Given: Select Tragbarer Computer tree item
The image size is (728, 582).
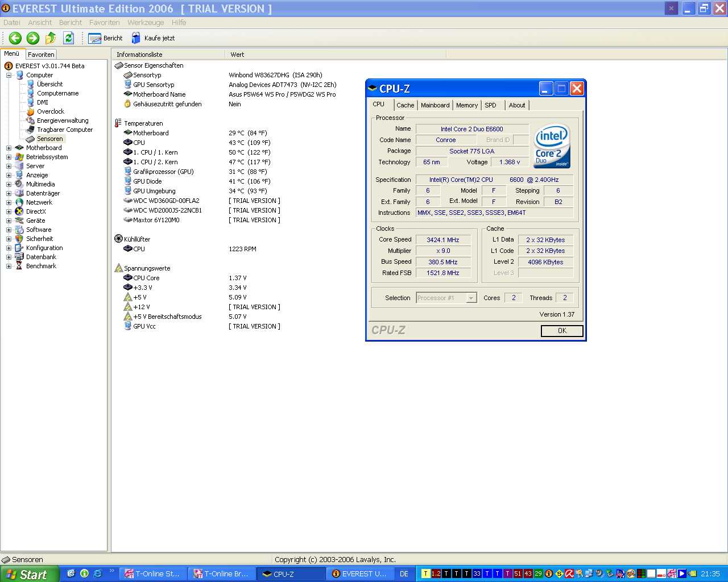Looking at the screenshot, I should pos(65,130).
